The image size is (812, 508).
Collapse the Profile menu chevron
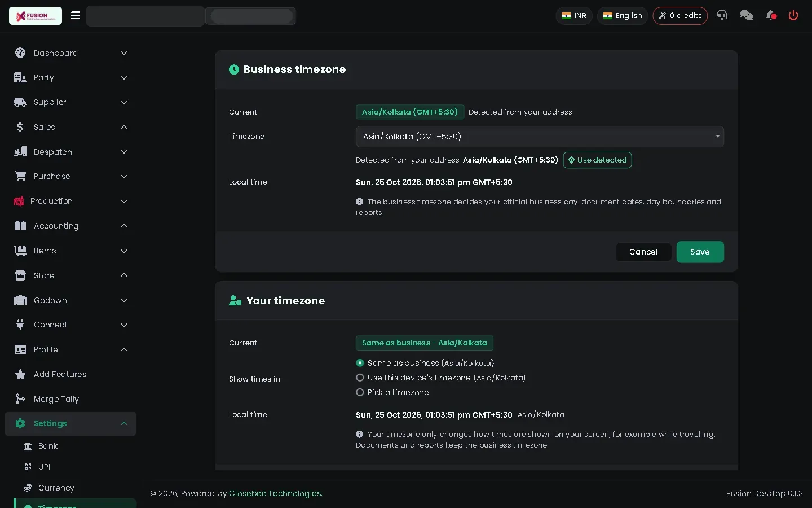click(x=124, y=349)
